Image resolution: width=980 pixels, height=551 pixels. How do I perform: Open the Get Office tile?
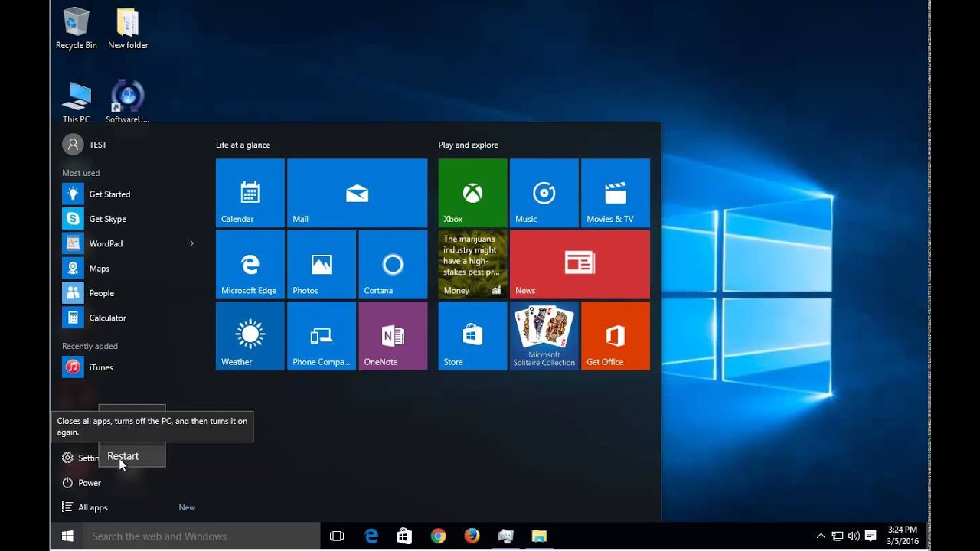(x=616, y=336)
